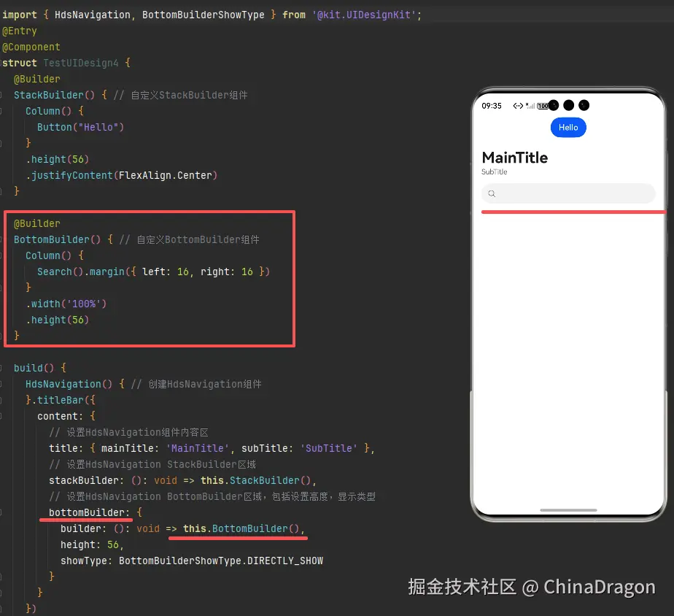Click '@kit.UIDesignKit' module string

pos(364,15)
